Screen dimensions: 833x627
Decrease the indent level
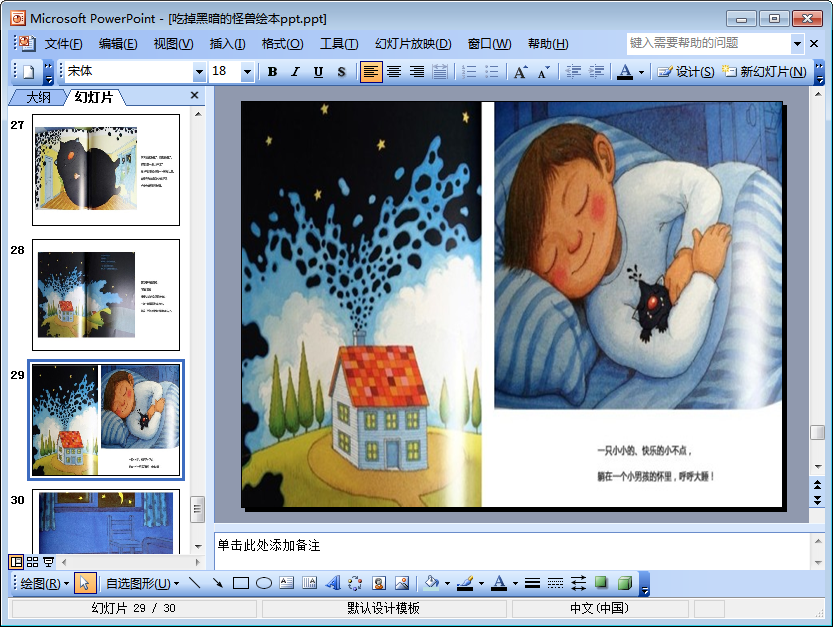pyautogui.click(x=573, y=72)
